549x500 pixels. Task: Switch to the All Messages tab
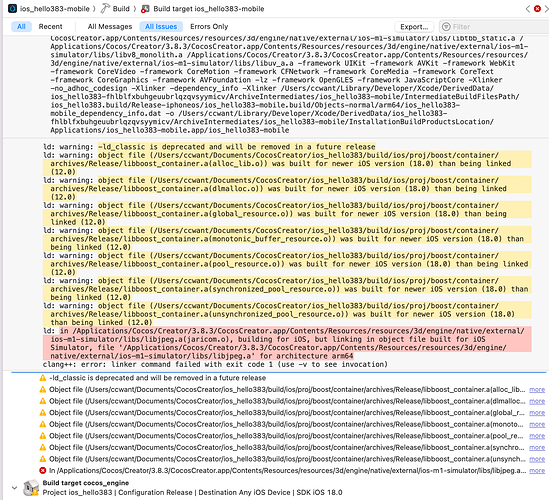110,27
